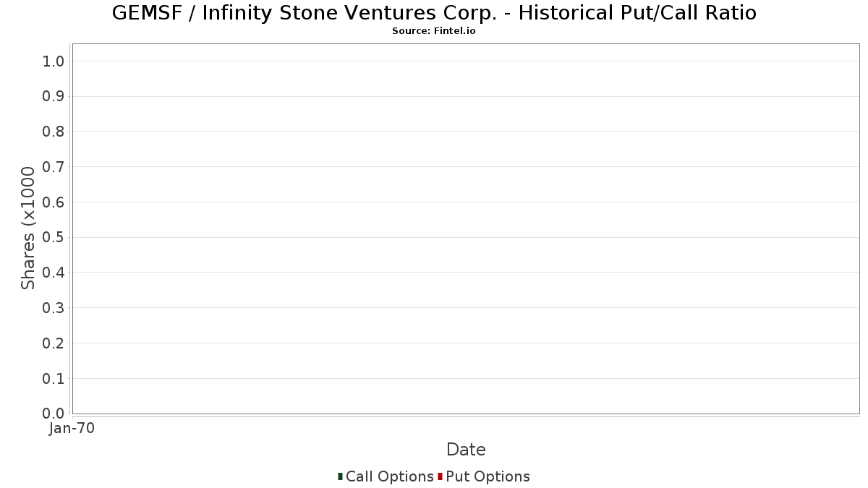Click the center of the empty plot area
This screenshot has width=868, height=488.
point(466,228)
